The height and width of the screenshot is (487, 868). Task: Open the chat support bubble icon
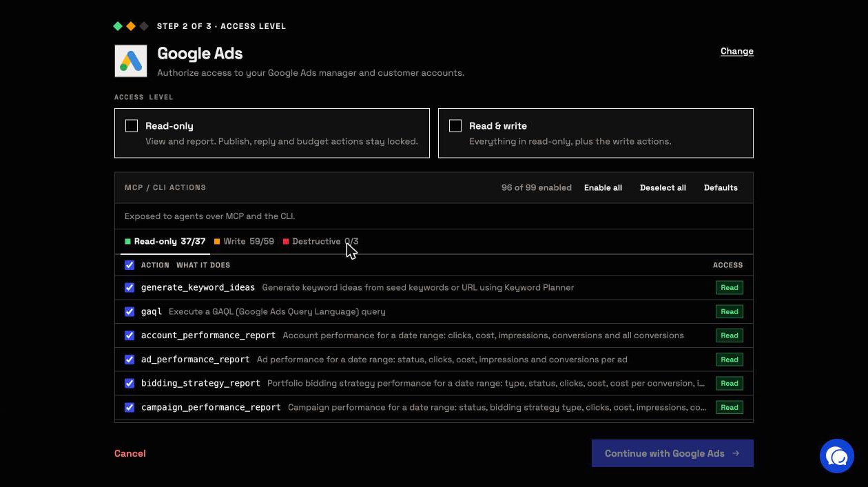click(837, 456)
